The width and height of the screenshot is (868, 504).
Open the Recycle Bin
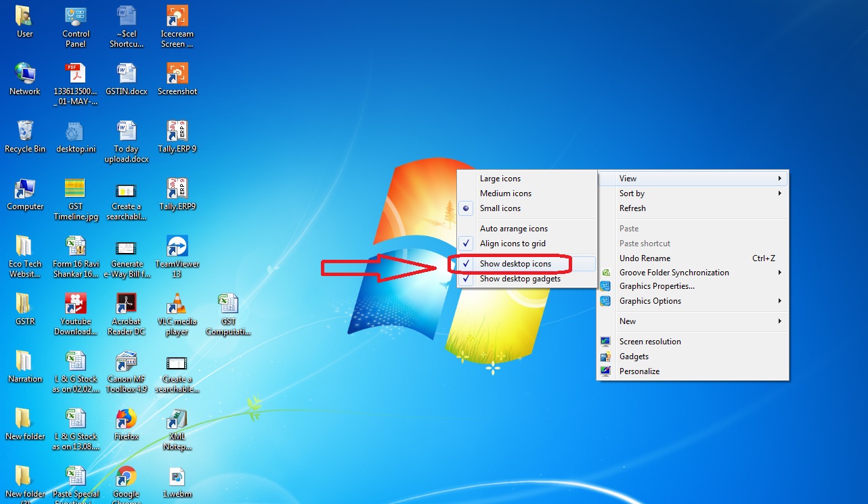25,132
